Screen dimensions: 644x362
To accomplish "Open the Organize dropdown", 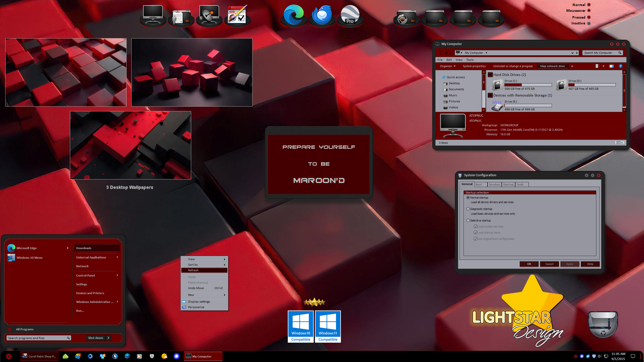I will pyautogui.click(x=448, y=66).
